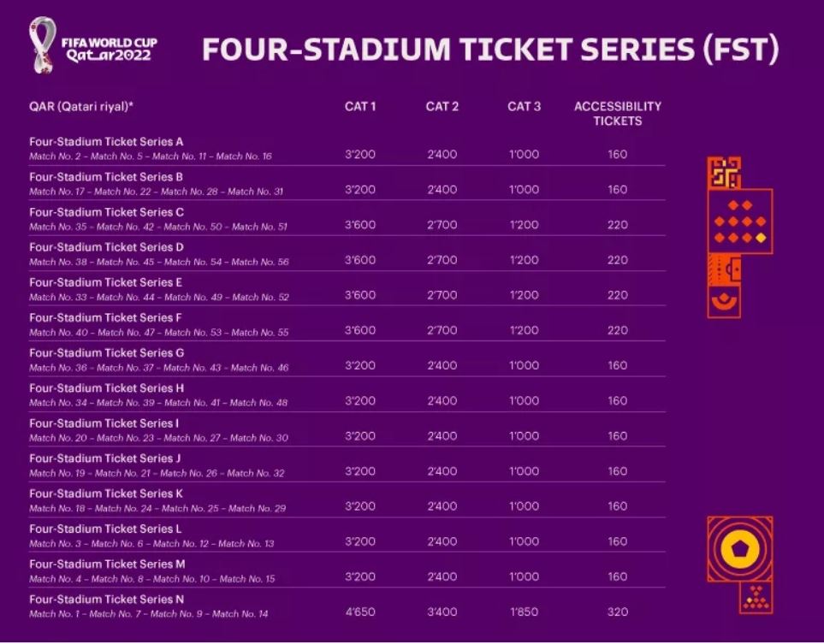Click the FIFA World Cup trophy logo
The image size is (824, 644).
tap(42, 44)
